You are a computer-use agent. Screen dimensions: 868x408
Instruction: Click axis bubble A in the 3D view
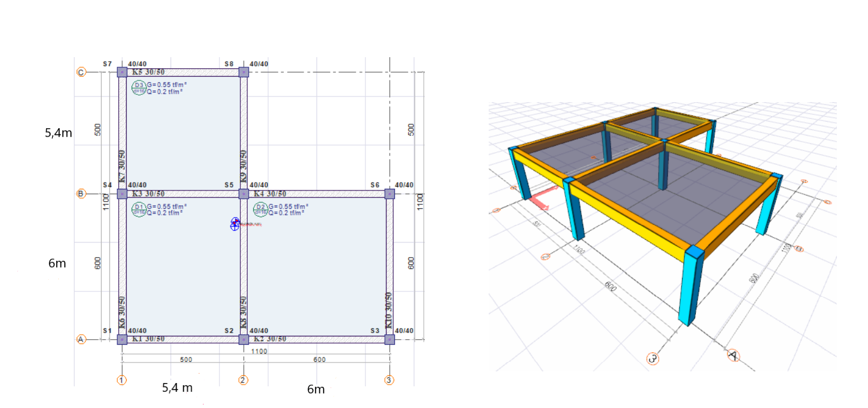(734, 355)
